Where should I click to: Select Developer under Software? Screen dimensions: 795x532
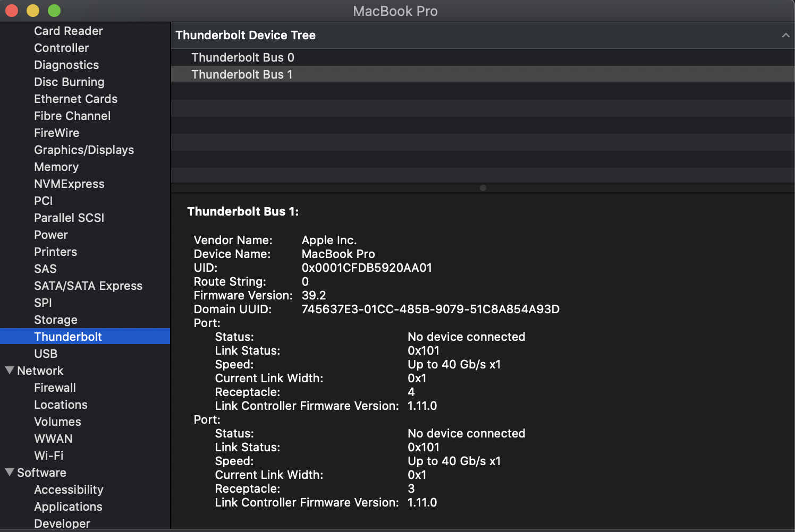tap(62, 524)
